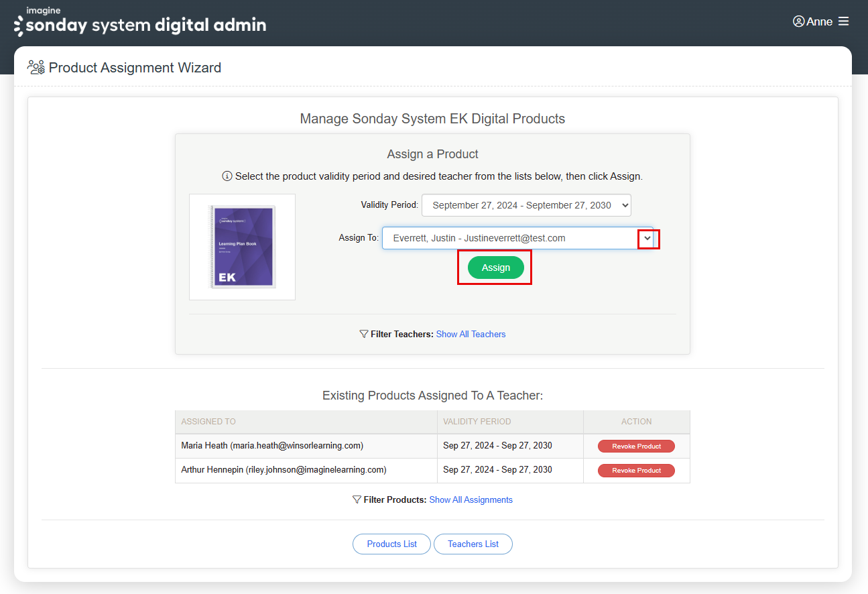Click the ASSIGNED TO column header

[208, 422]
